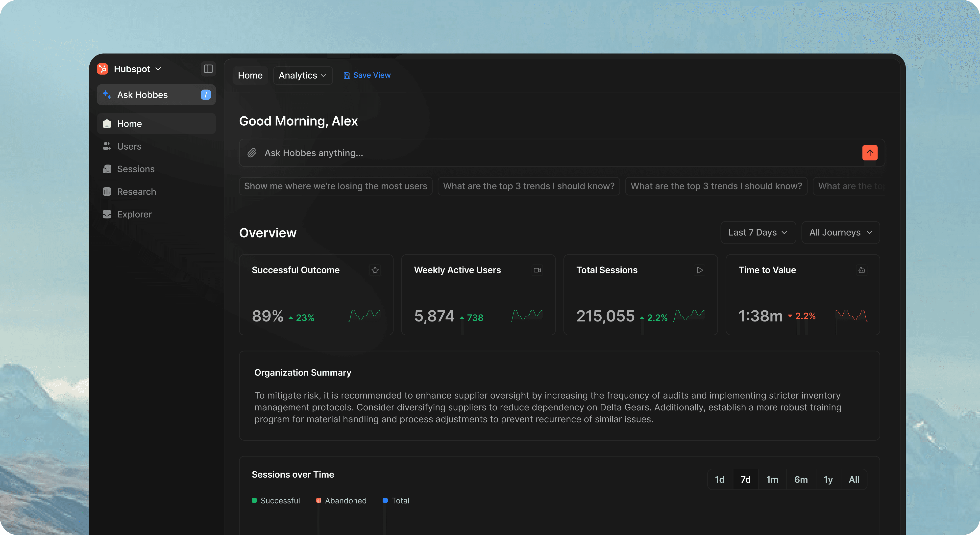The image size is (980, 535).
Task: Click play icon on Total Sessions card
Action: coord(699,270)
